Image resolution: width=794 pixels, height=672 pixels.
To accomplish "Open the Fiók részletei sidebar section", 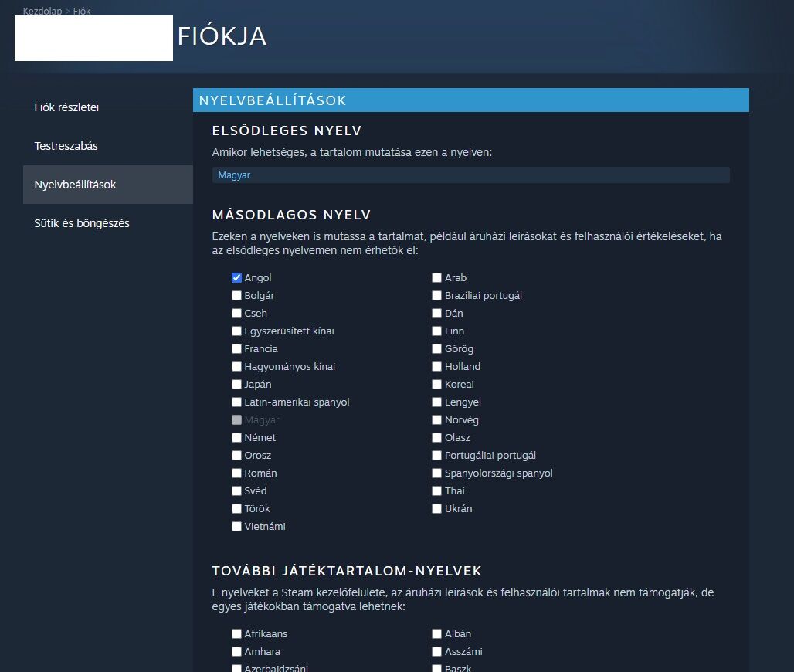I will pos(66,107).
